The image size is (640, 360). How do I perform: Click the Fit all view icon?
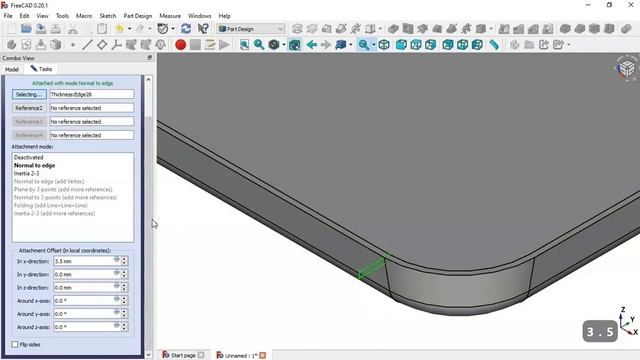click(244, 44)
